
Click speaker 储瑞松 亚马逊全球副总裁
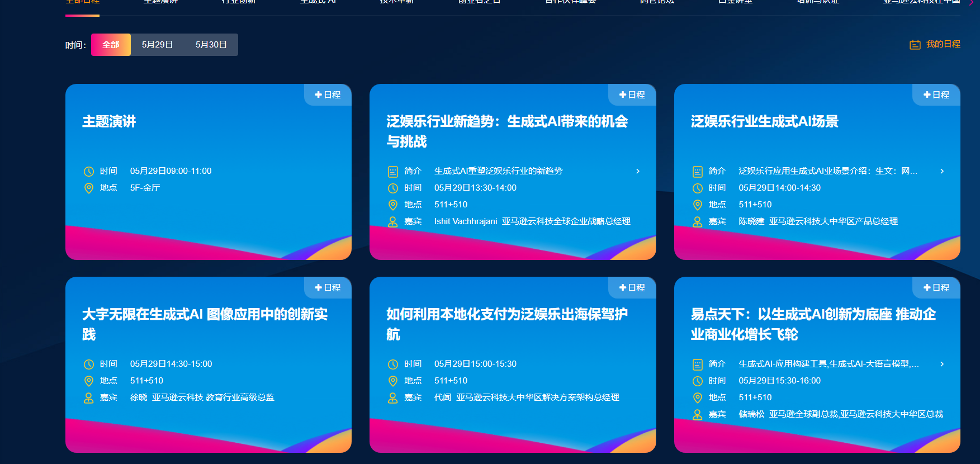(x=841, y=414)
